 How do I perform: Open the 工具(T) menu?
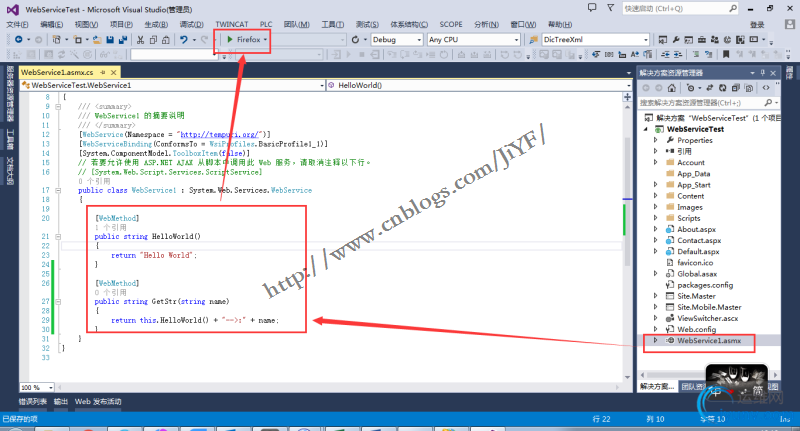pos(333,24)
